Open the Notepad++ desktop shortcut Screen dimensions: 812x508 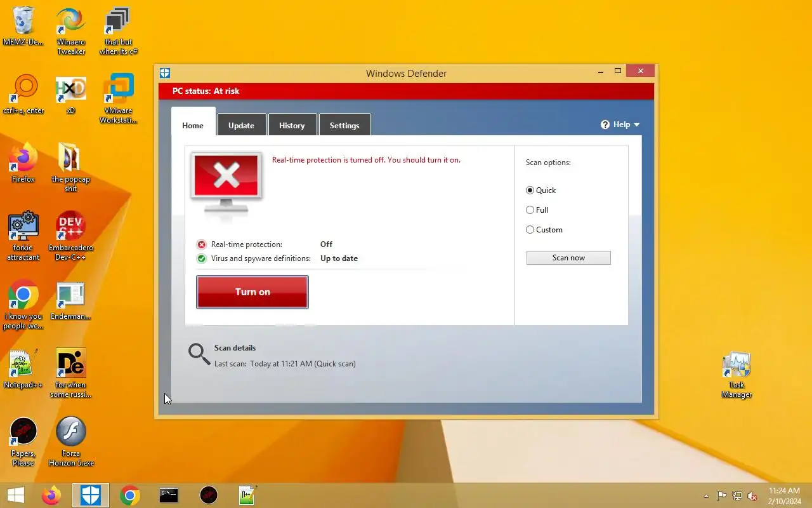pos(23,369)
